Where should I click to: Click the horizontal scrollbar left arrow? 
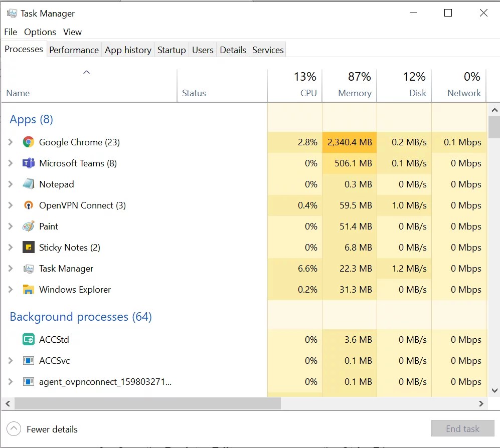[8, 404]
